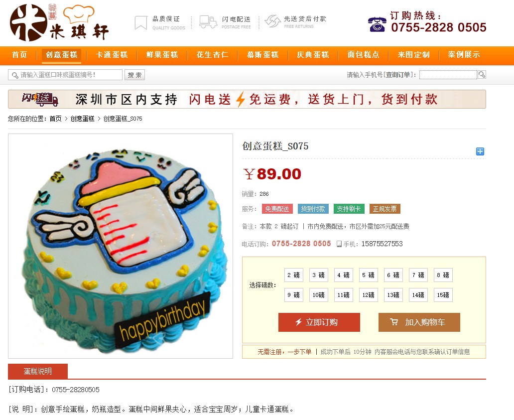Select the 2 磅 weight option

[x=293, y=275]
